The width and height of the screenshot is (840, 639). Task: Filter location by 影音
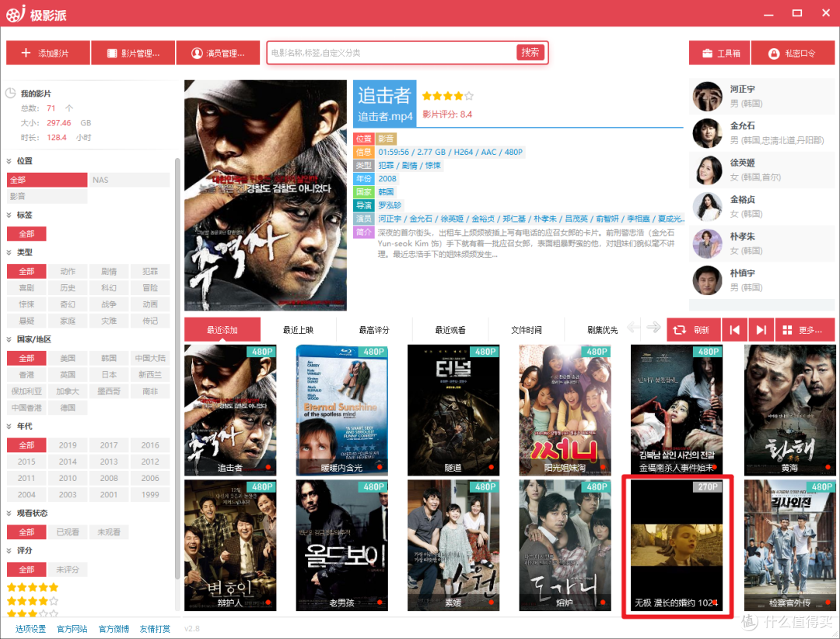pyautogui.click(x=47, y=196)
